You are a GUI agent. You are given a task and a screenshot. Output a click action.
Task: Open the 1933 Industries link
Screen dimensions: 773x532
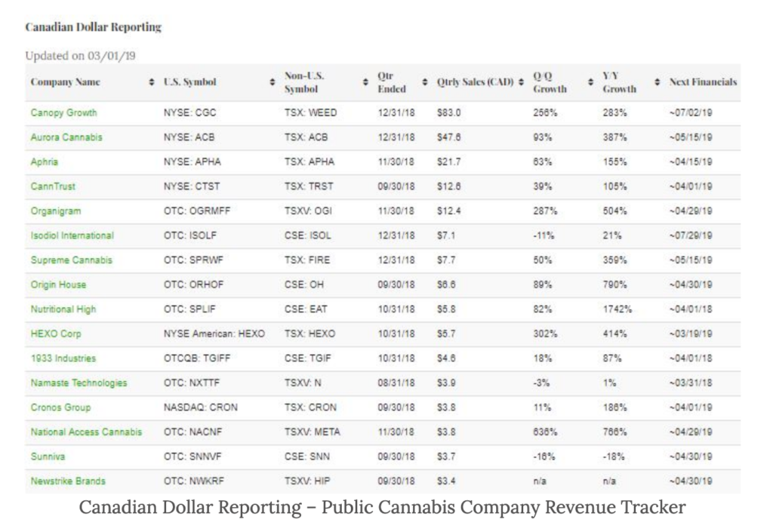tap(63, 358)
